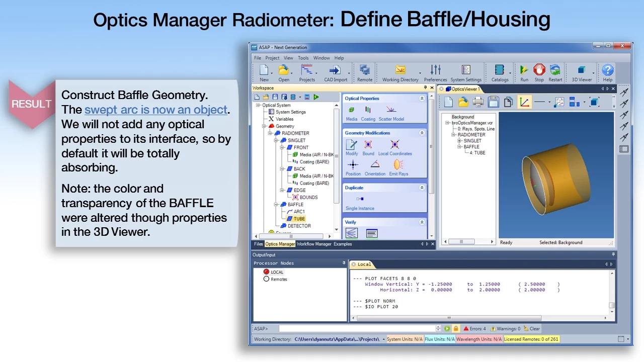Open the Tools menu
644x362 pixels.
coord(303,58)
